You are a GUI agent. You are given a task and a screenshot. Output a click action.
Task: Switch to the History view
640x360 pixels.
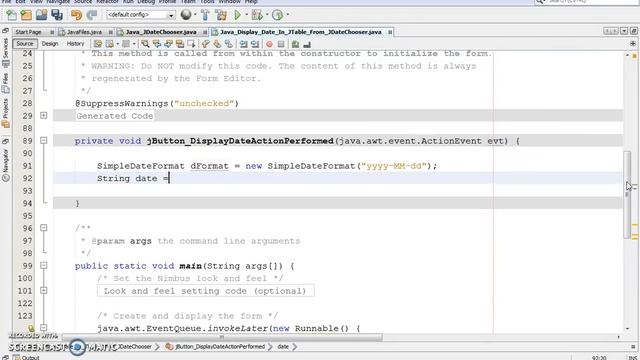[x=75, y=44]
